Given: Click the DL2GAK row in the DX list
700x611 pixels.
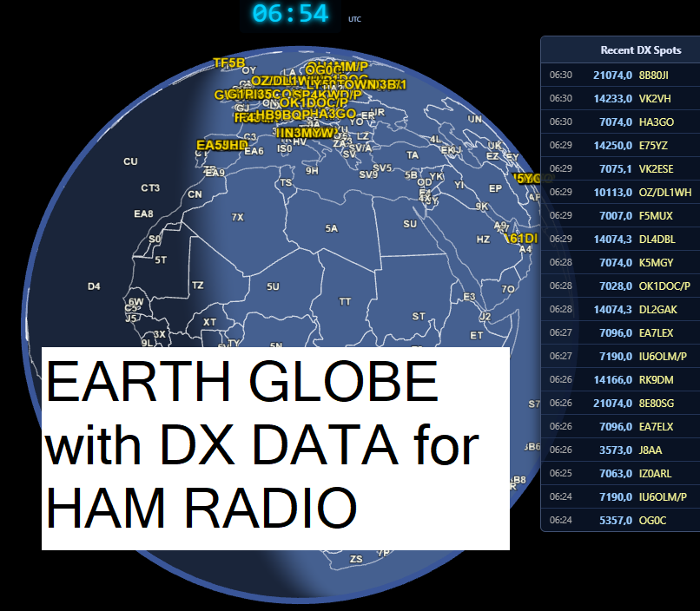Looking at the screenshot, I should coord(620,308).
